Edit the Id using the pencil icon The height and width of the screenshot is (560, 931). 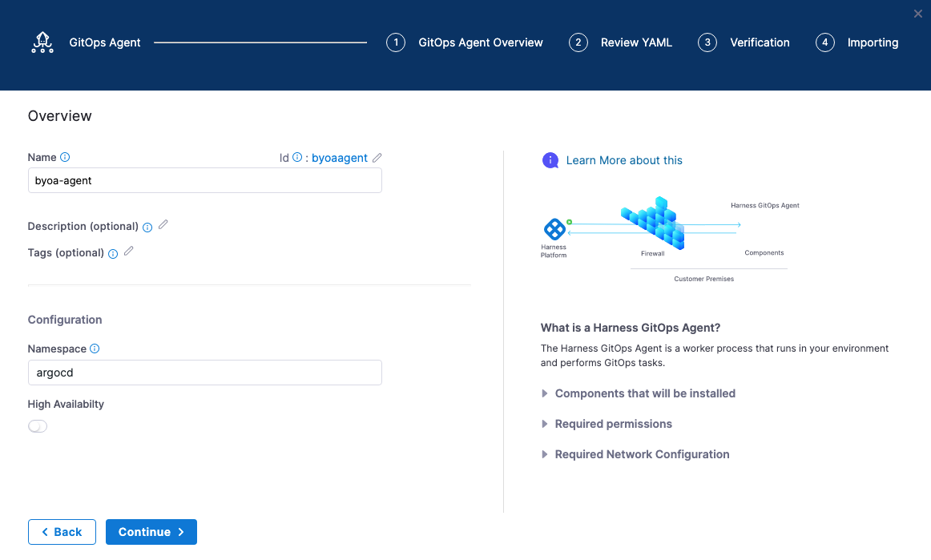click(x=377, y=158)
